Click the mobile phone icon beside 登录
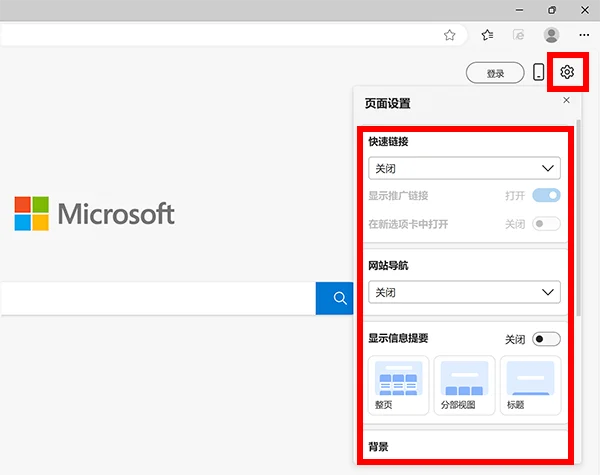This screenshot has height=475, width=600. (539, 72)
